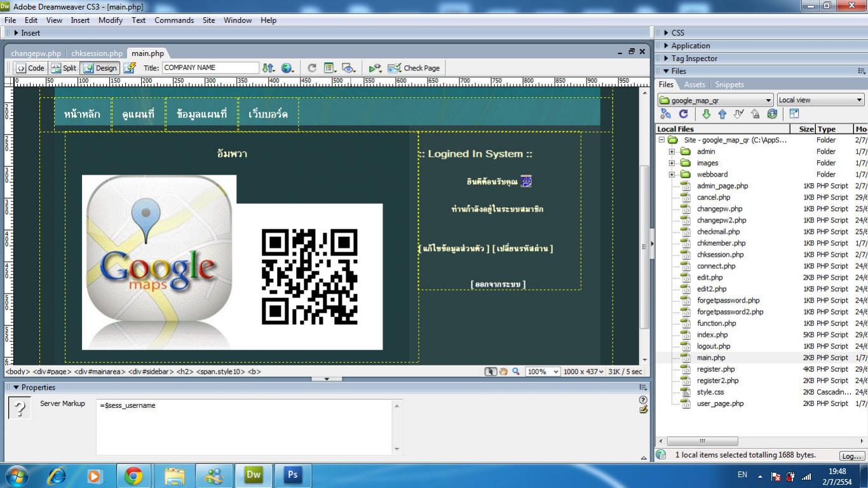Refresh Design View icon
868x488 pixels.
312,68
